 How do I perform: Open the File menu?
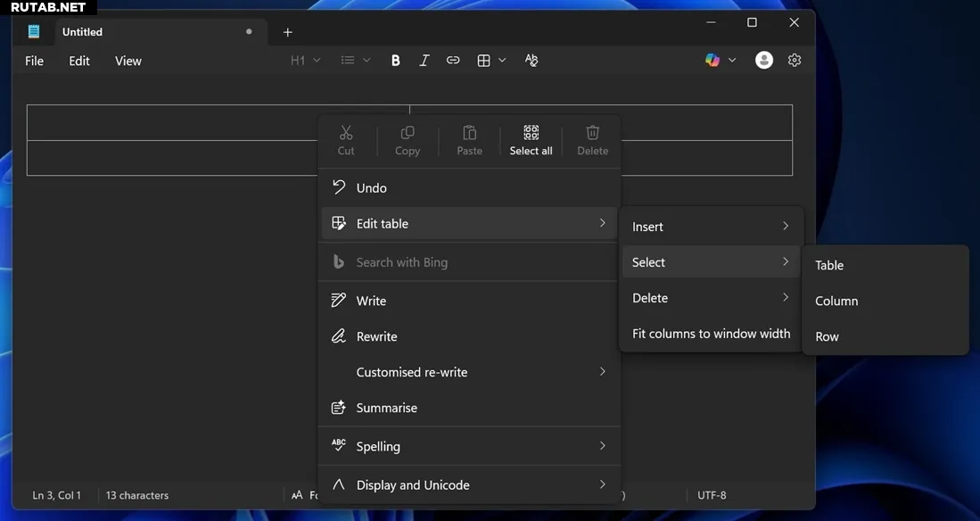[34, 61]
